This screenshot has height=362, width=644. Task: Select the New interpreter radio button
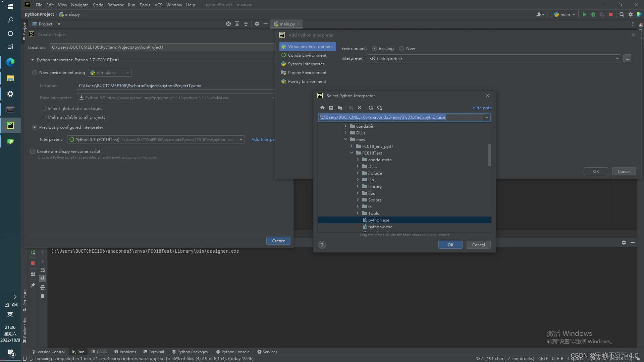pyautogui.click(x=401, y=48)
